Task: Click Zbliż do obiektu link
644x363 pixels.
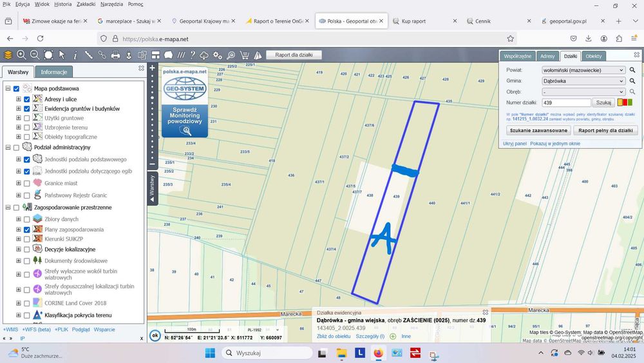Action: tap(334, 337)
